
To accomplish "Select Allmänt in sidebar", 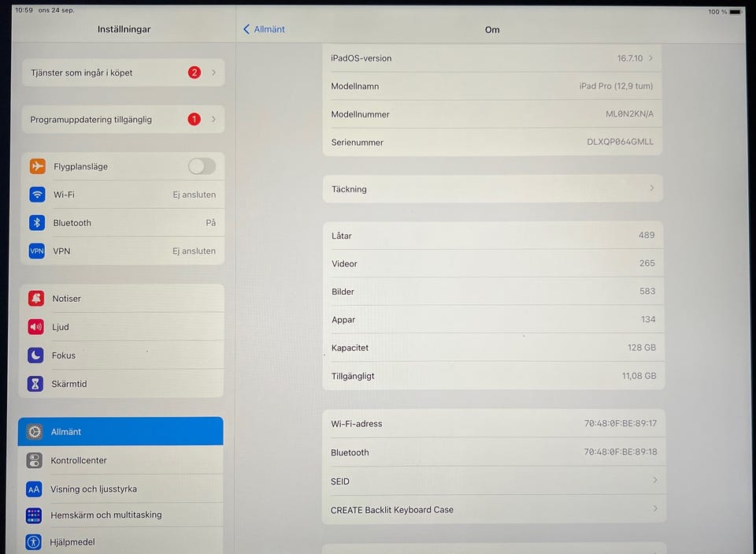I will coord(120,431).
